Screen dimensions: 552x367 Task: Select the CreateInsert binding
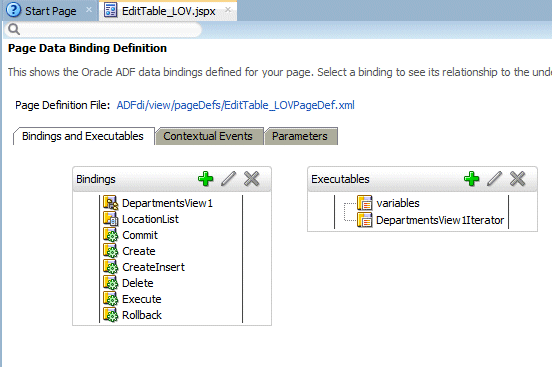click(153, 267)
